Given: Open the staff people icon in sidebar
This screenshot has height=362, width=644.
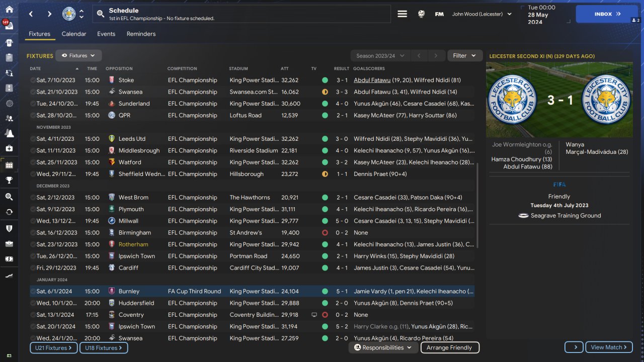Looking at the screenshot, I should [x=9, y=118].
